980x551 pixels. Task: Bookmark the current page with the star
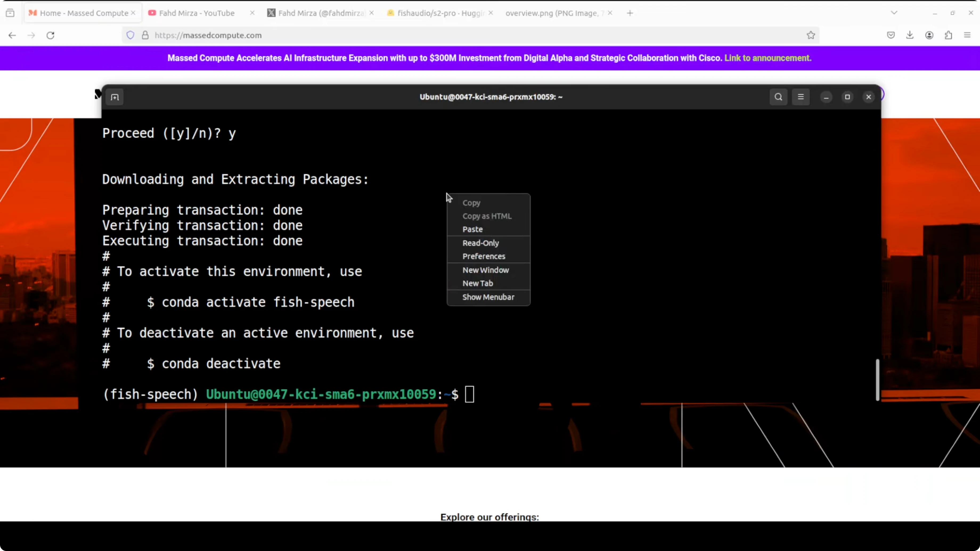coord(811,35)
